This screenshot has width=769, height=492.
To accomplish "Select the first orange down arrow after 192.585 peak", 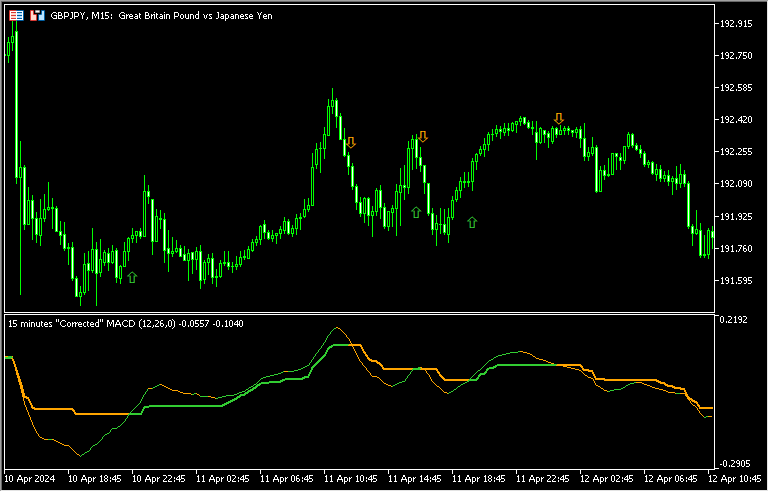I will pyautogui.click(x=351, y=143).
